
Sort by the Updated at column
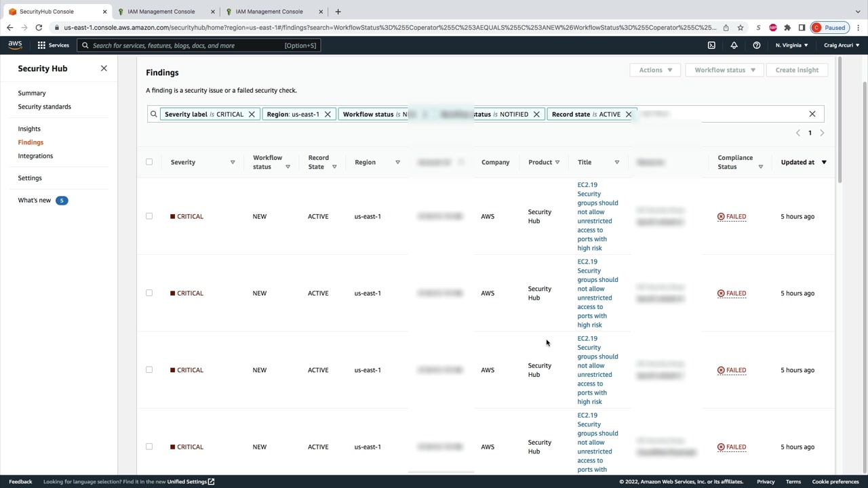click(x=824, y=163)
